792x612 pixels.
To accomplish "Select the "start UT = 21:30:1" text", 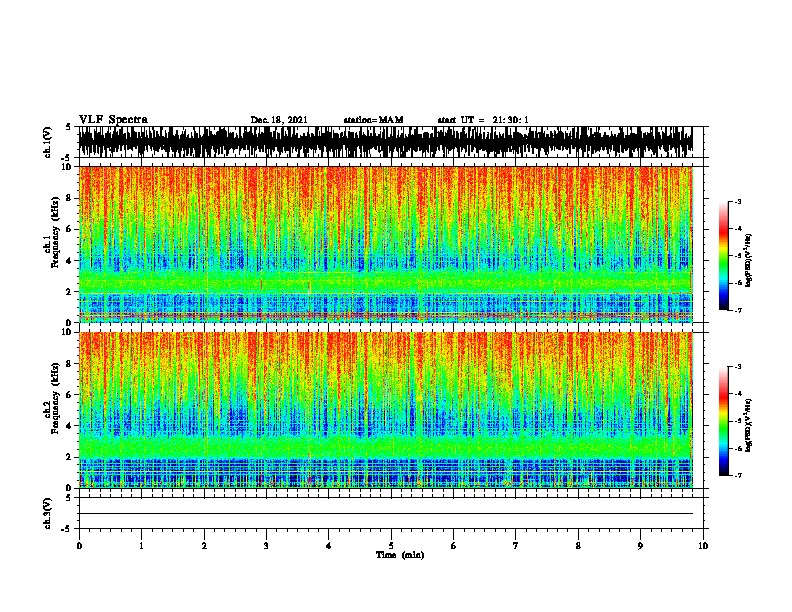I will (x=483, y=120).
